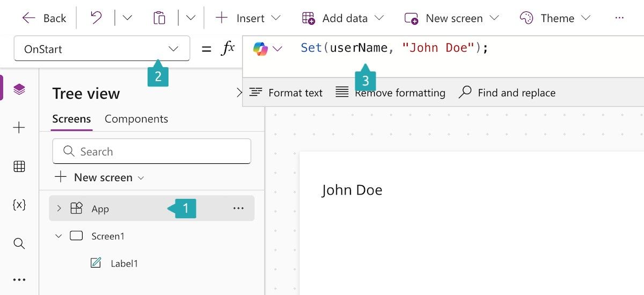Image resolution: width=644 pixels, height=295 pixels.
Task: Open the Copilot formula assistant menu
Action: (267, 49)
